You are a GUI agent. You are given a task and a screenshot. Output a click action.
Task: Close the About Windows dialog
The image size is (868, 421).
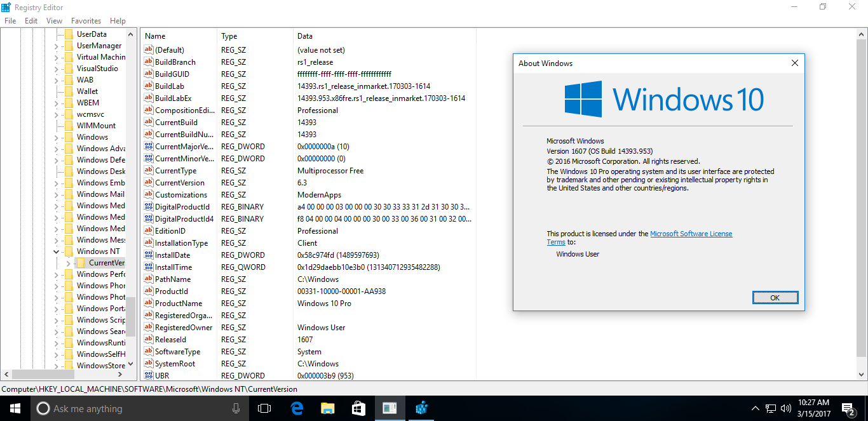[x=794, y=63]
